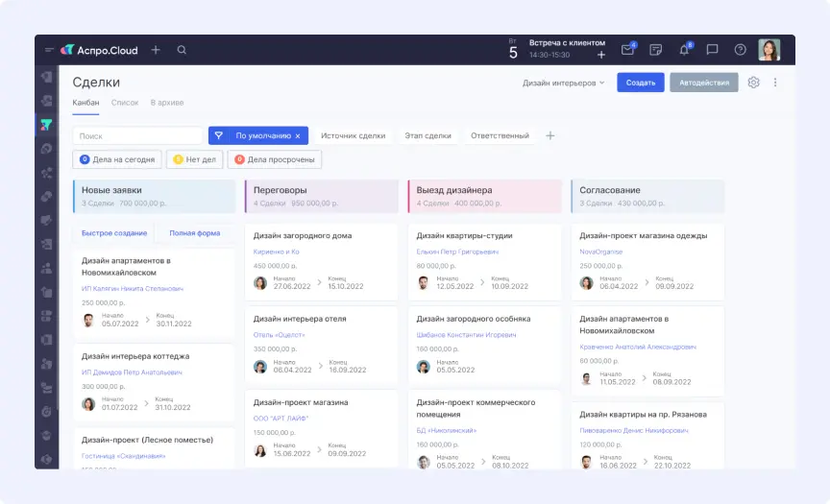Click amount 450 000,00 р.
Image resolution: width=830 pixels, height=504 pixels.
point(275,266)
